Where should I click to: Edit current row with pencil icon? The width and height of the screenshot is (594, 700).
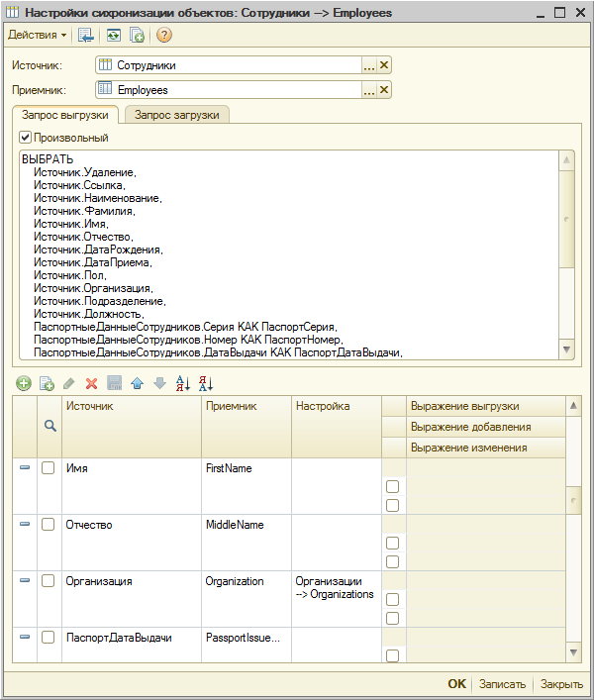68,383
